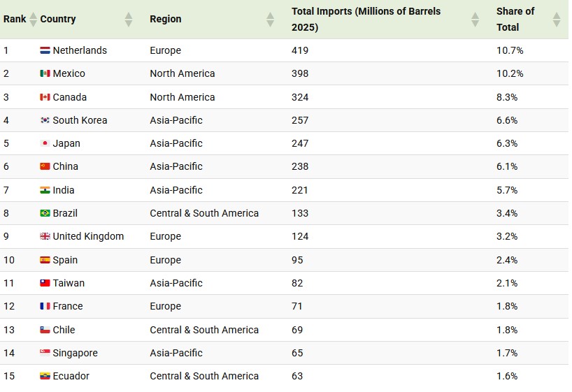Click the United Kingdom flag icon
The image size is (572, 392).
[45, 236]
